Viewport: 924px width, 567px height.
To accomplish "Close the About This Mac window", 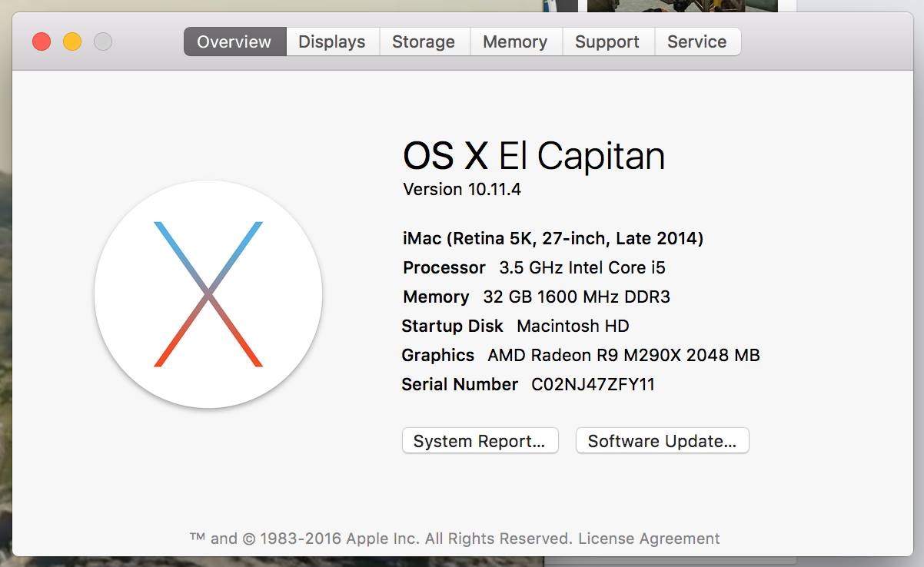I will (x=42, y=41).
